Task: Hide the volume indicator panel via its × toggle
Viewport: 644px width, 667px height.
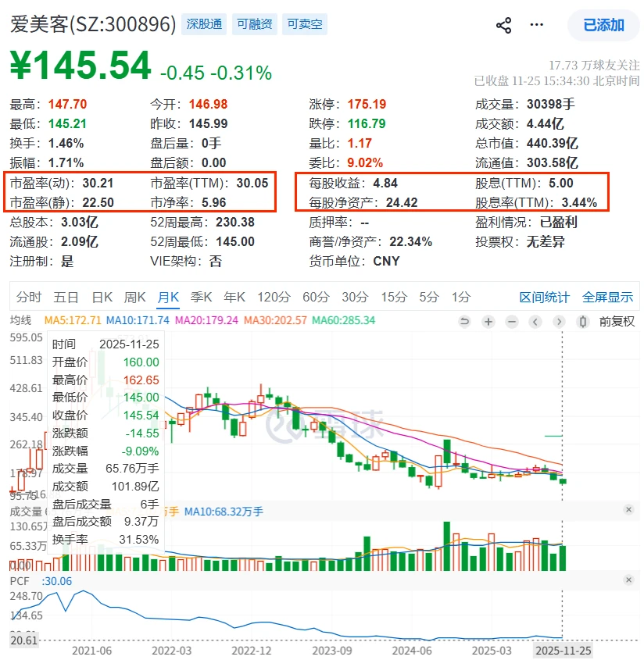Action: (x=629, y=509)
